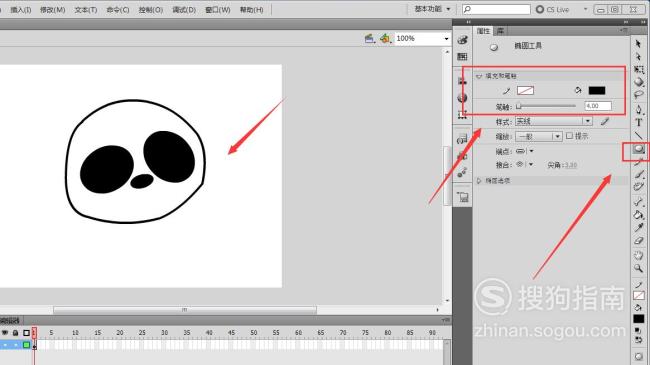Select the Eyedropper tool
Screen dimensions: 650x365
point(639,227)
